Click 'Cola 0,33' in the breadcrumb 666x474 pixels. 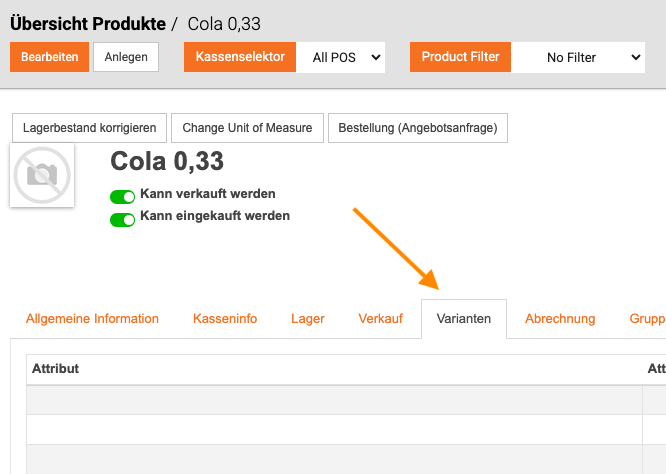coord(224,24)
